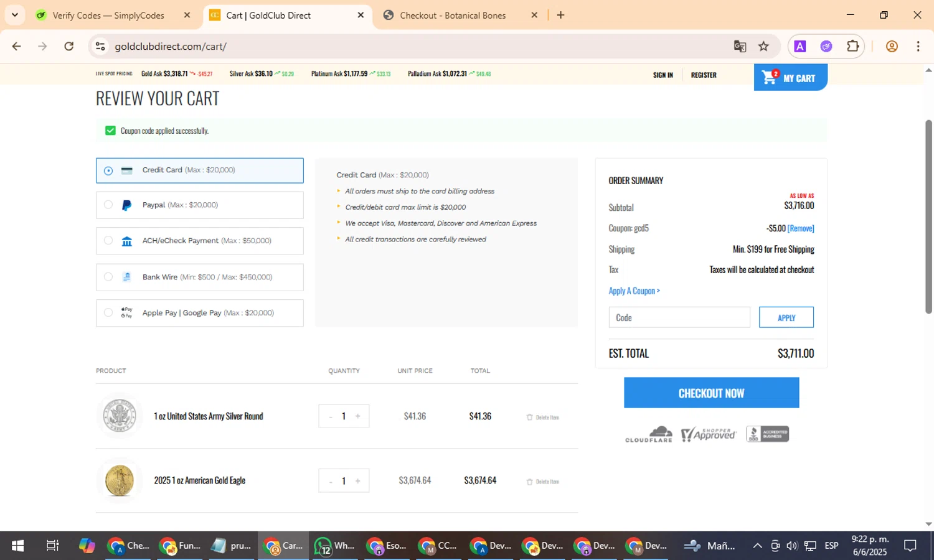Image resolution: width=934 pixels, height=560 pixels.
Task: Open the weather widget on taskbar
Action: [x=709, y=546]
